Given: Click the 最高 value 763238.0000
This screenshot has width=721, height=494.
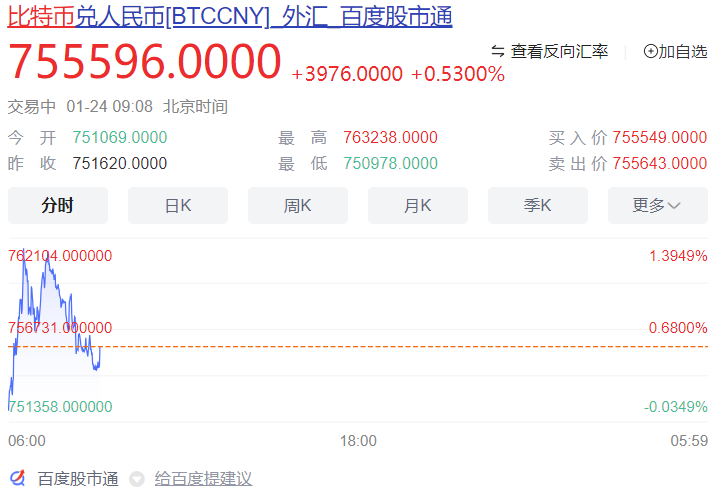Looking at the screenshot, I should point(390,138).
